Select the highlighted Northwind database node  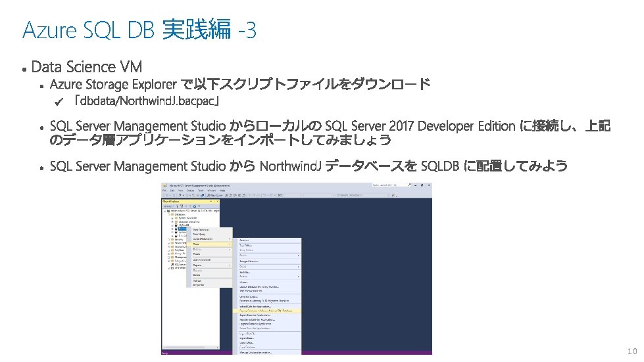tap(182, 229)
